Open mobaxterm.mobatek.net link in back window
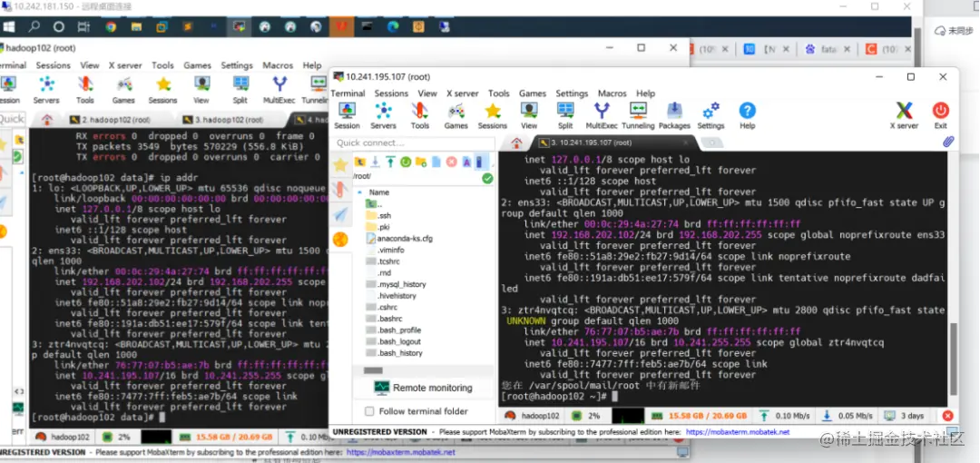The width and height of the screenshot is (980, 463). click(x=401, y=452)
